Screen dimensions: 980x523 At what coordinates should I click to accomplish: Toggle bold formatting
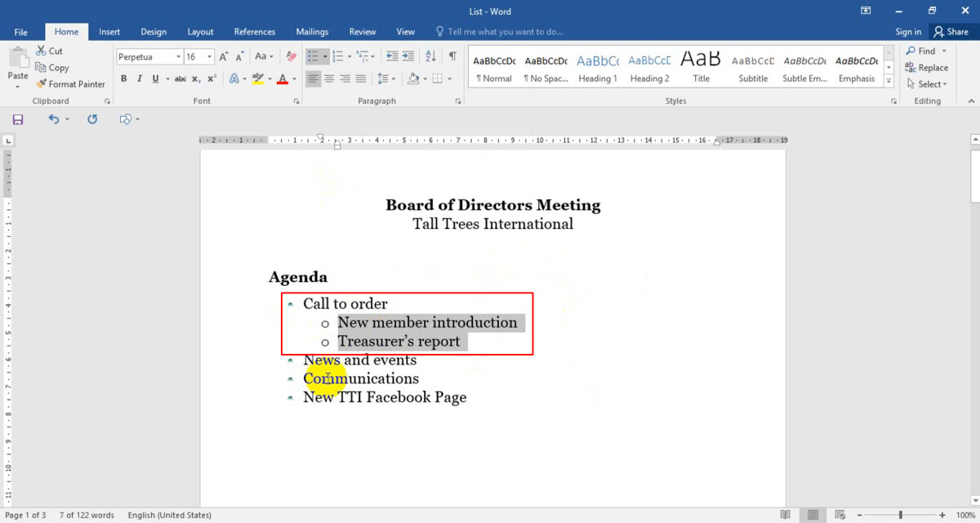(124, 79)
